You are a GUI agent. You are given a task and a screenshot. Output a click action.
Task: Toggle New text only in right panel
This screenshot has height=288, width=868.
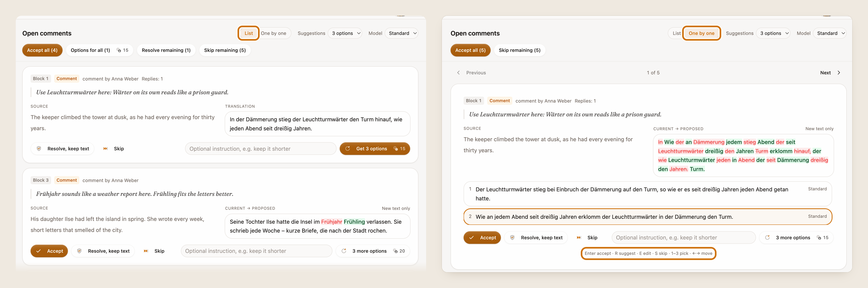(x=819, y=129)
